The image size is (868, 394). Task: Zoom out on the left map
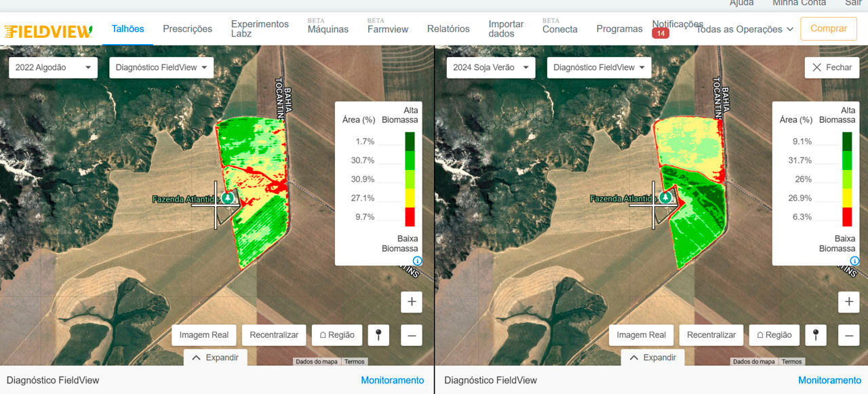click(412, 335)
